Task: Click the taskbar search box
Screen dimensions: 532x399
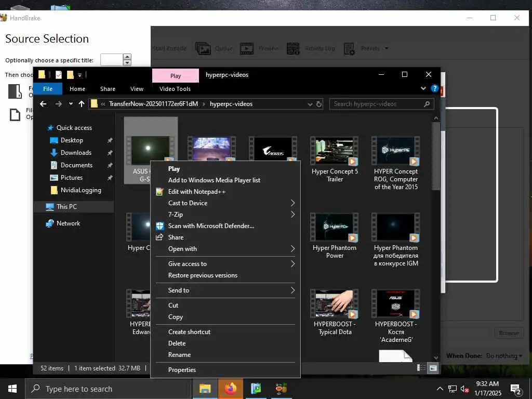Action: 109,389
